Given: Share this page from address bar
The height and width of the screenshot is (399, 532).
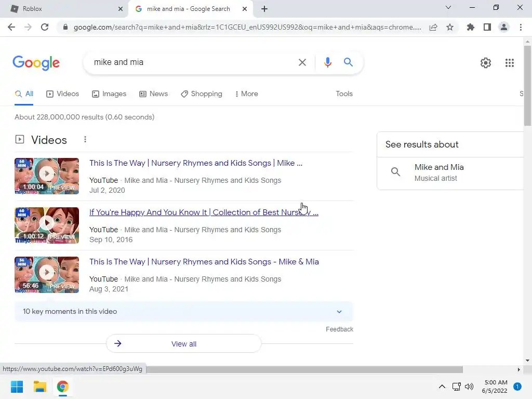Looking at the screenshot, I should coord(433,27).
